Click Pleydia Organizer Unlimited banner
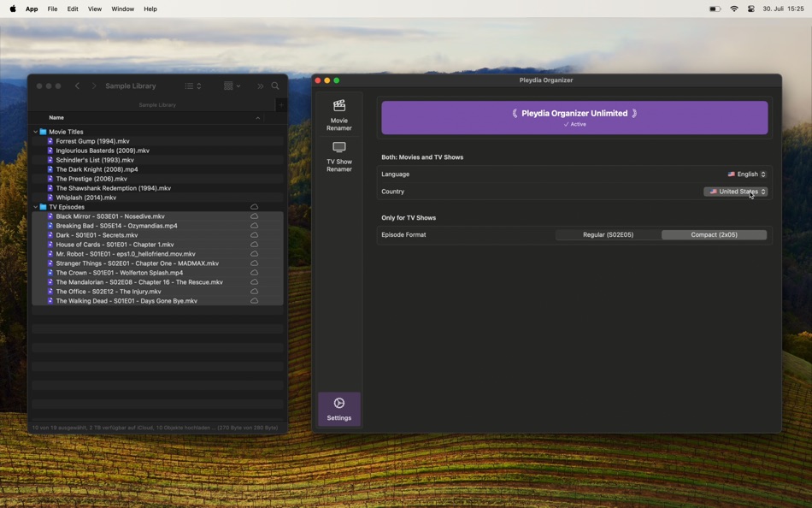812x508 pixels. click(x=574, y=118)
